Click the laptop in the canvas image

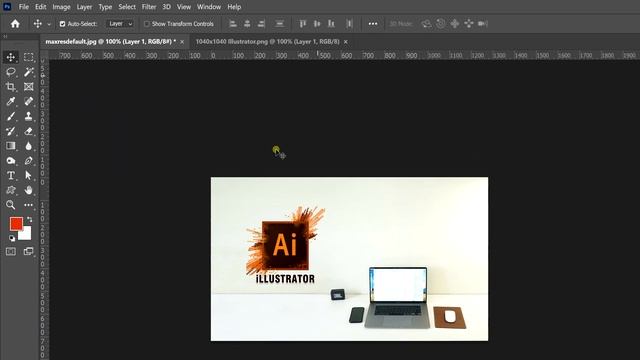(x=397, y=298)
